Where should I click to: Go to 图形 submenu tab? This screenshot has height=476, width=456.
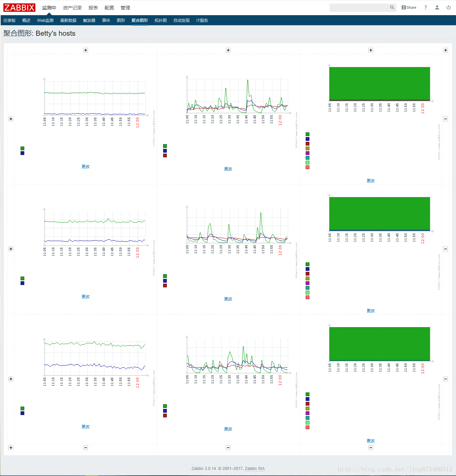click(121, 21)
